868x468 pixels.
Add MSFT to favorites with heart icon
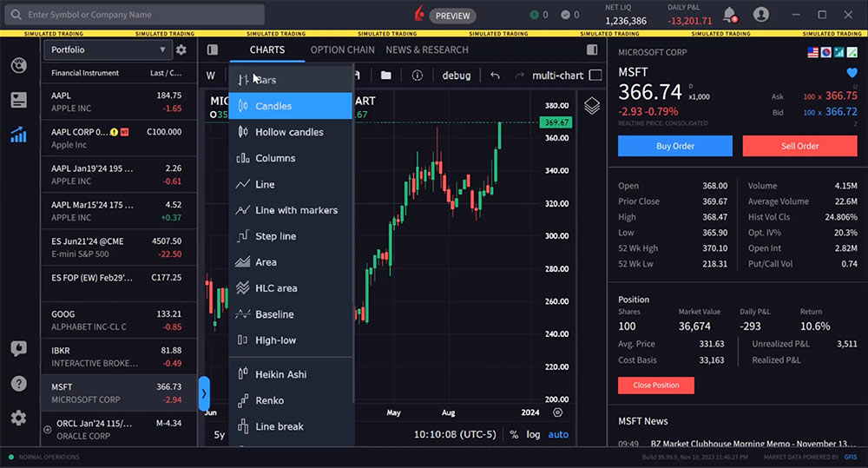(852, 73)
